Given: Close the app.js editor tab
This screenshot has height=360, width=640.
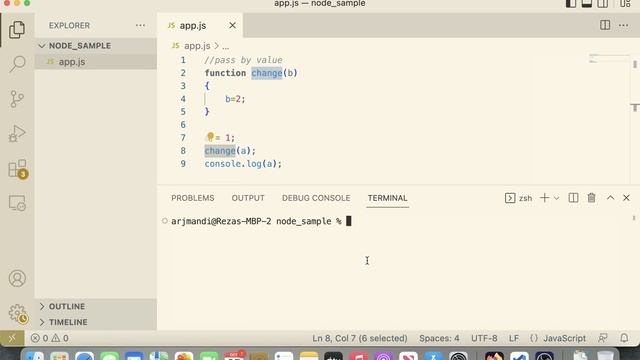Looking at the screenshot, I should click(x=232, y=25).
